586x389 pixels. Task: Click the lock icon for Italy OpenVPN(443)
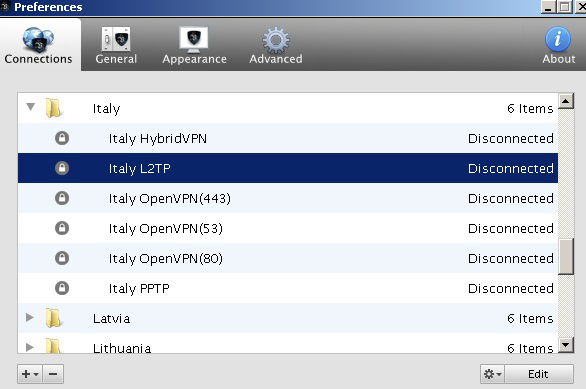[x=62, y=198]
